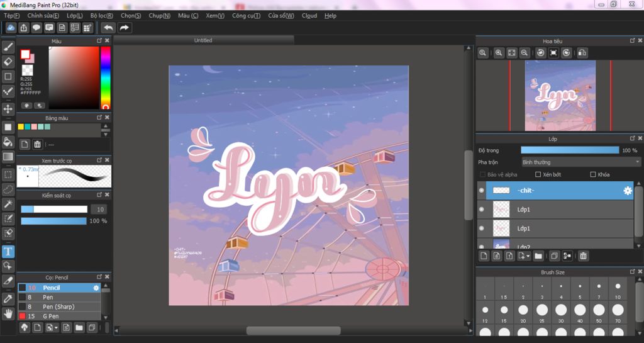This screenshot has width=644, height=343.
Task: Delete palette color with trash icon
Action: click(x=37, y=144)
